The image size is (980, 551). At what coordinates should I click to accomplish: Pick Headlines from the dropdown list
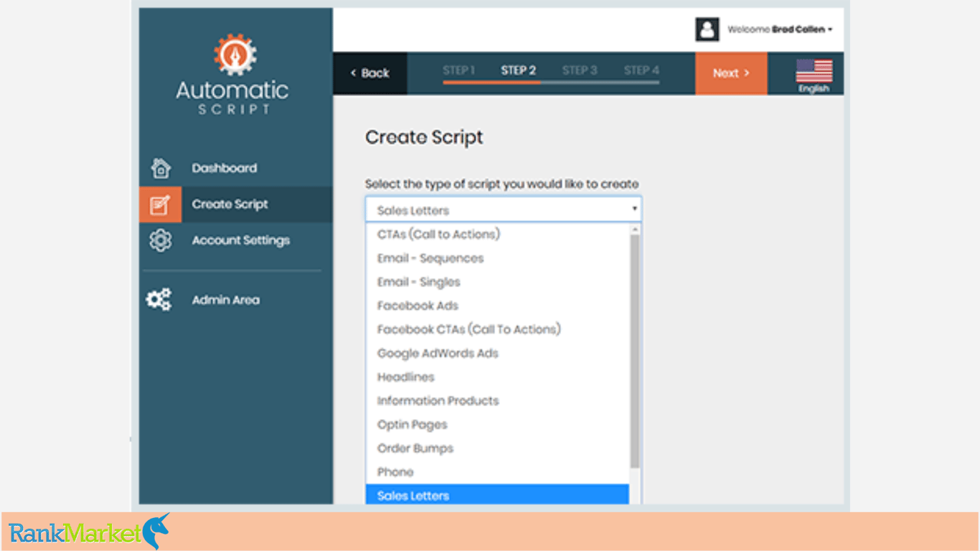(497, 377)
